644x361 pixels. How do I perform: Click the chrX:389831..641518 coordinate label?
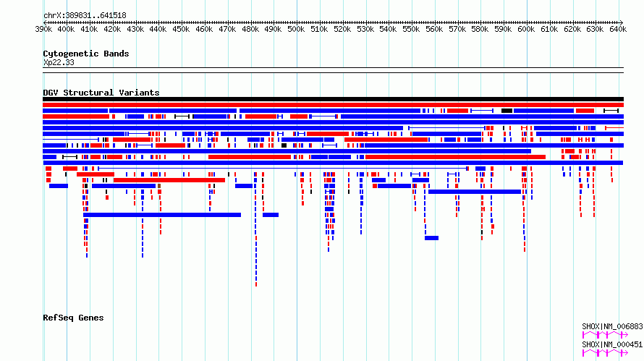(85, 16)
